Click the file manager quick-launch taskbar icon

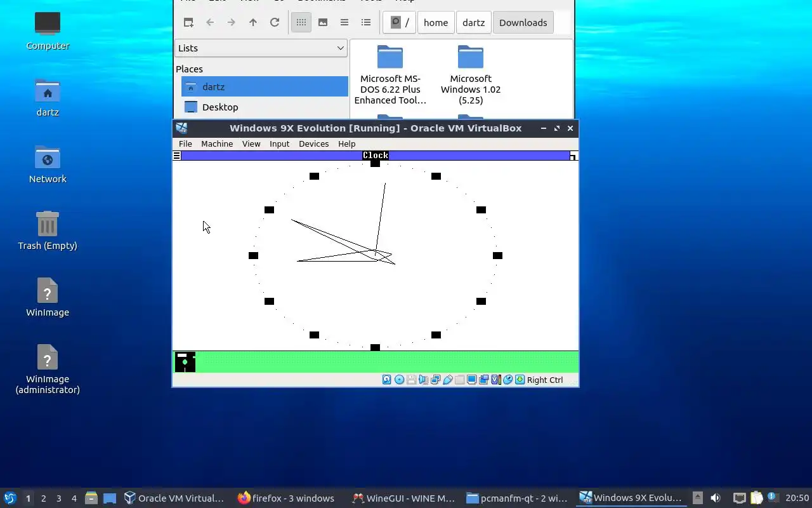coord(91,498)
